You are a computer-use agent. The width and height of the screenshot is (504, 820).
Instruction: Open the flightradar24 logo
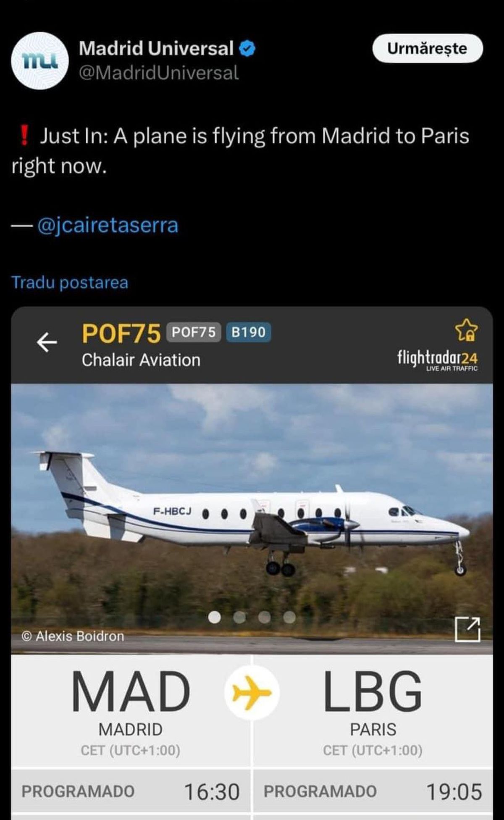click(x=437, y=360)
